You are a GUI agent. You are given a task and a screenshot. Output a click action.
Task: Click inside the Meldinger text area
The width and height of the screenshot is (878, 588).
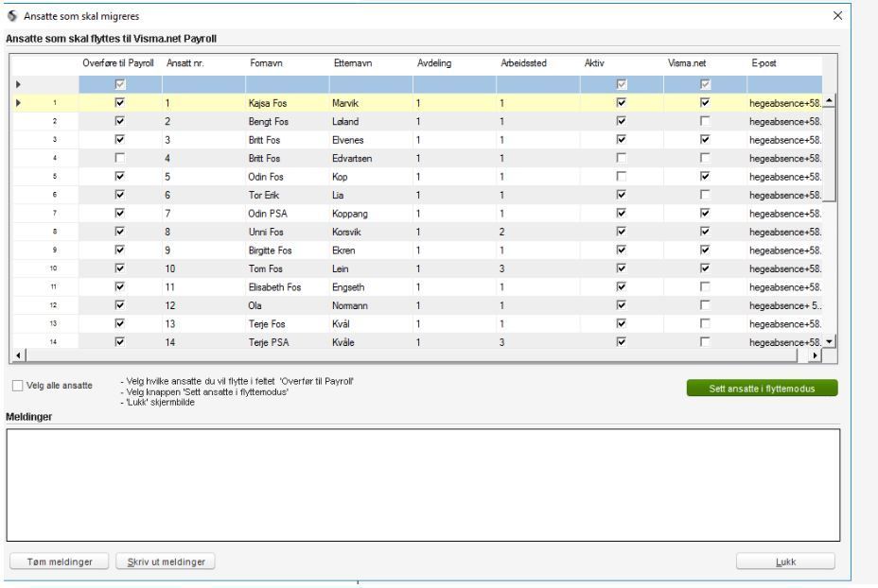click(x=423, y=485)
